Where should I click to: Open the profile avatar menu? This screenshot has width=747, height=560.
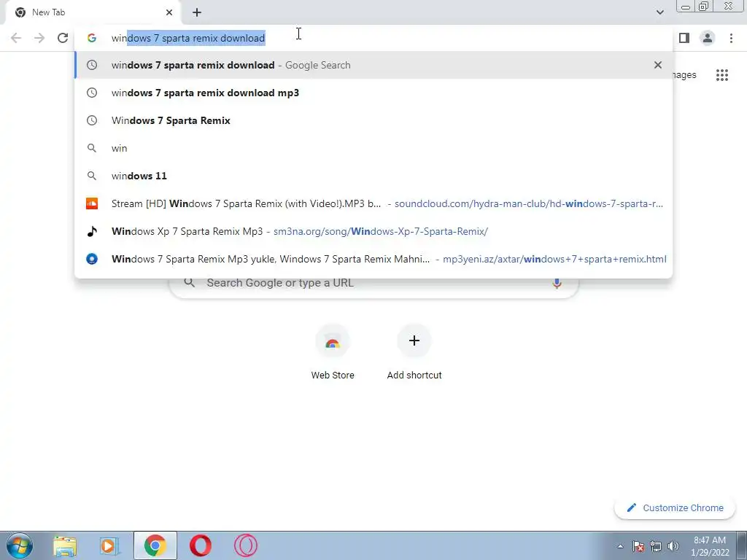(708, 38)
